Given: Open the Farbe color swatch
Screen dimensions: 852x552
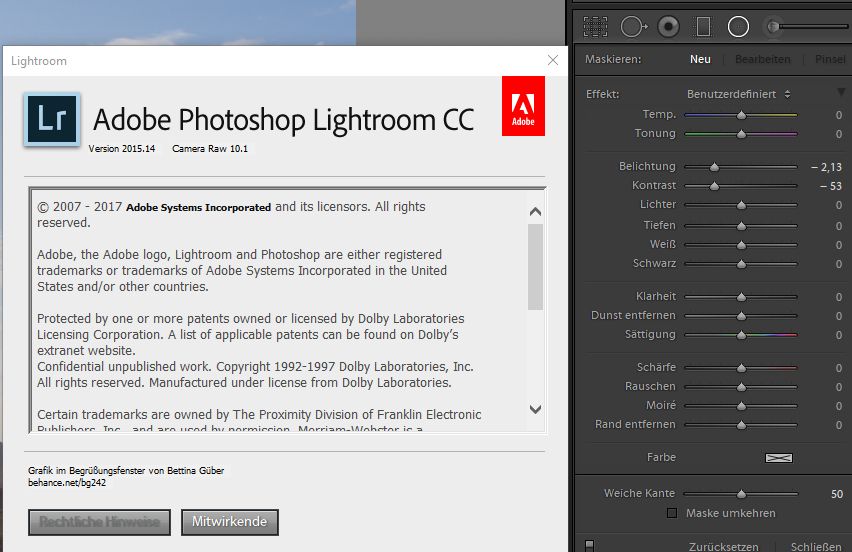Looking at the screenshot, I should click(x=779, y=458).
